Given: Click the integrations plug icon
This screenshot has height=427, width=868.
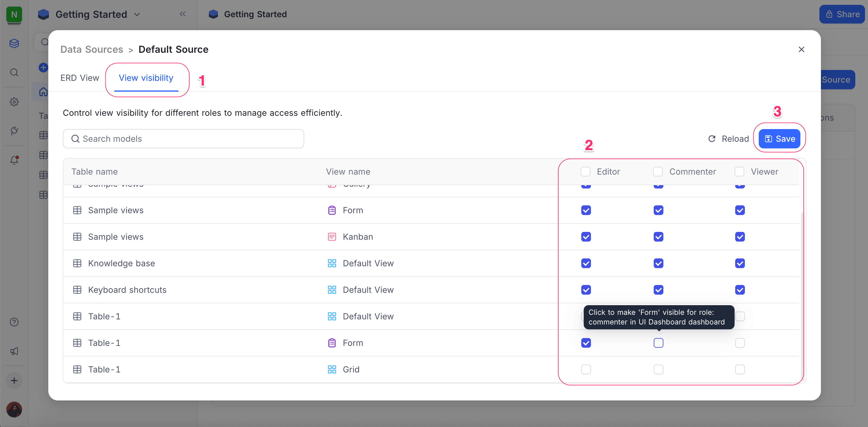Looking at the screenshot, I should pyautogui.click(x=14, y=131).
